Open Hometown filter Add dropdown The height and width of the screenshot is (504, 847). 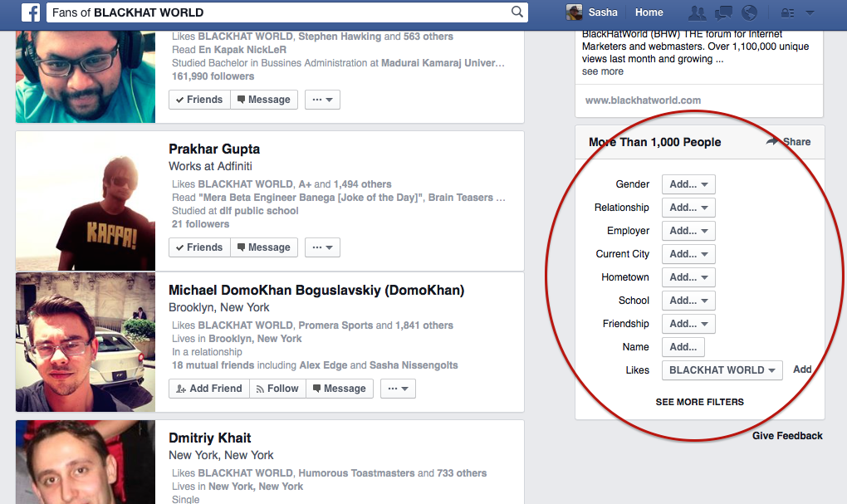[688, 277]
